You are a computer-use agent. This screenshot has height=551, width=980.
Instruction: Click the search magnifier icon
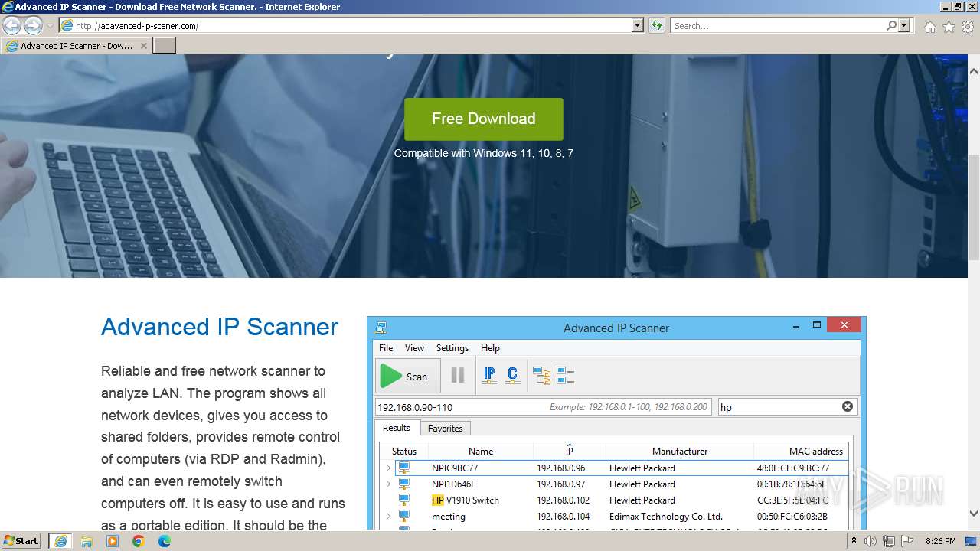pyautogui.click(x=891, y=26)
